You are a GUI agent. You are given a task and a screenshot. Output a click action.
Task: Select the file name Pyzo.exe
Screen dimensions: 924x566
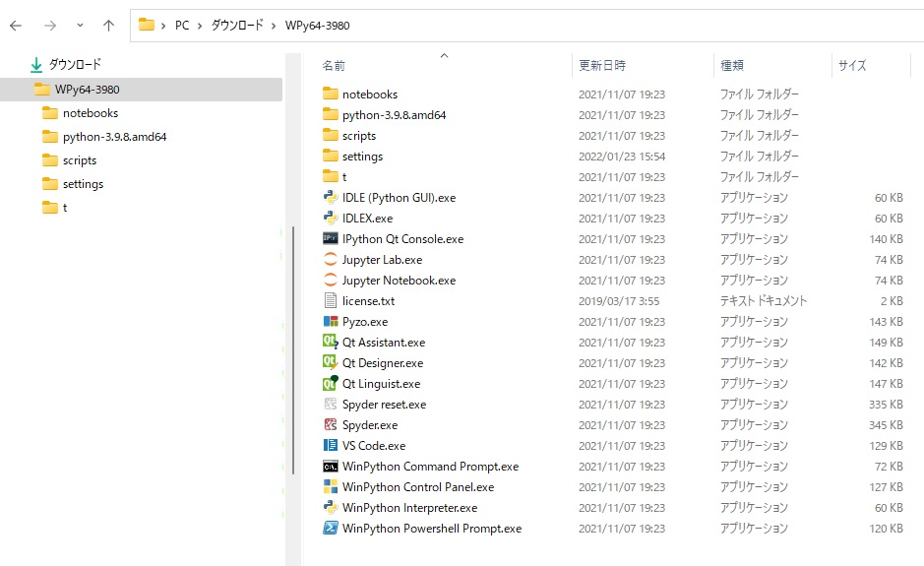point(365,322)
